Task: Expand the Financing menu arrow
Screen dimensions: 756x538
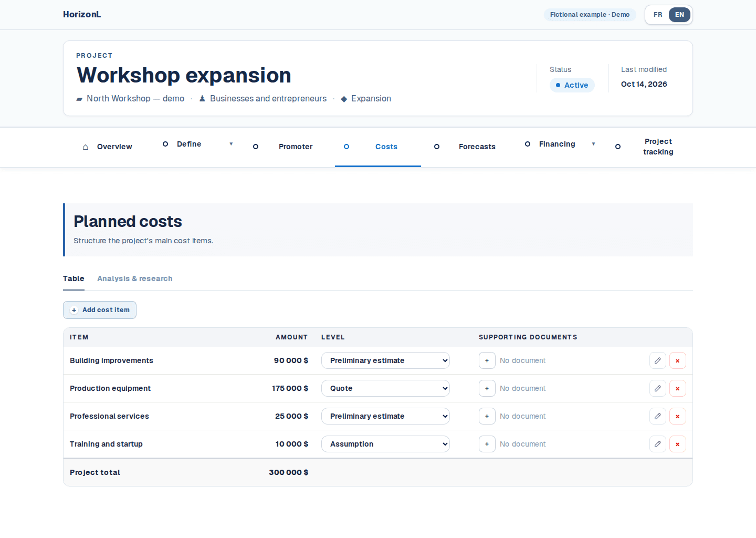Action: (594, 144)
